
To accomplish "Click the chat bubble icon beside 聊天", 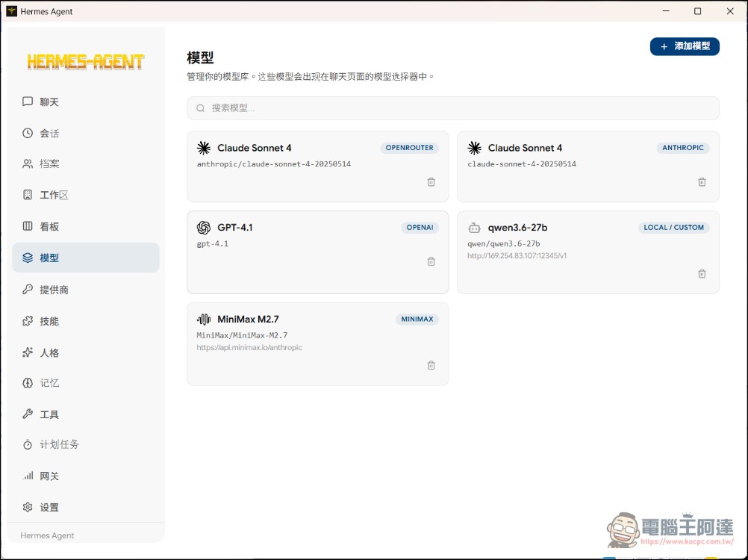I will (x=28, y=102).
